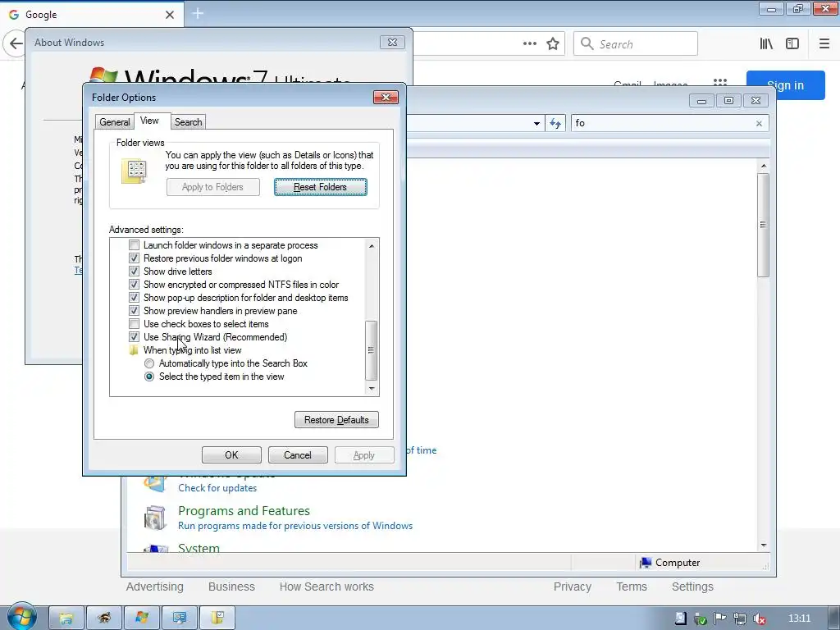Open the Google apps grid icon
This screenshot has width=840, height=630.
point(720,82)
